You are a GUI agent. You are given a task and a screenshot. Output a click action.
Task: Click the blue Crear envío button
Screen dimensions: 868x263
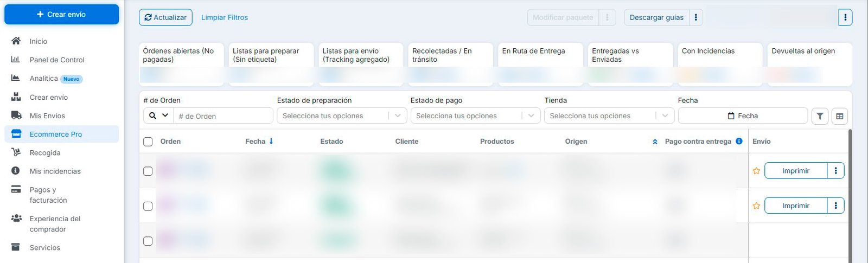point(61,15)
